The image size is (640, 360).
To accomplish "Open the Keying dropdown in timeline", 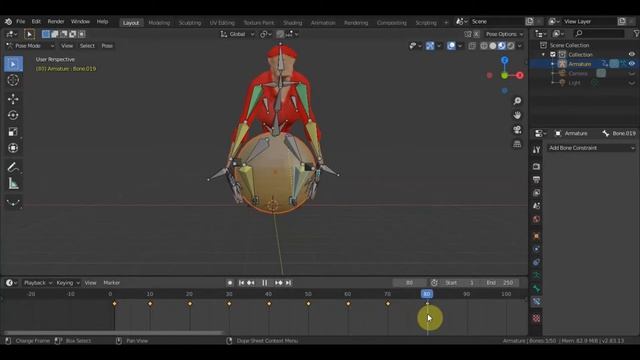I will 68,282.
